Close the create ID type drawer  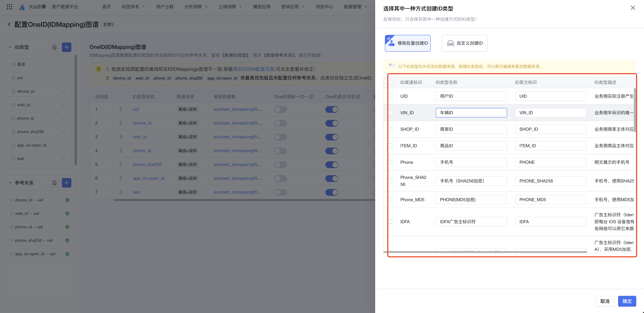tap(633, 8)
